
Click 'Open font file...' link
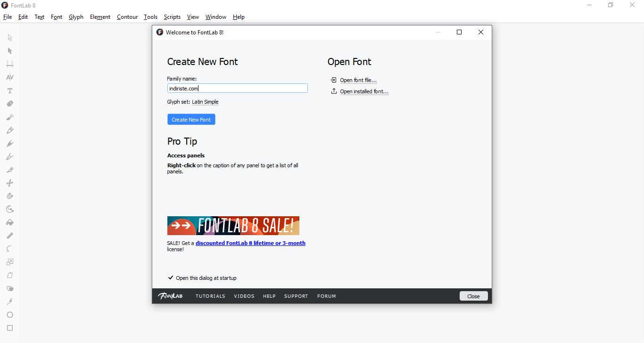click(358, 80)
